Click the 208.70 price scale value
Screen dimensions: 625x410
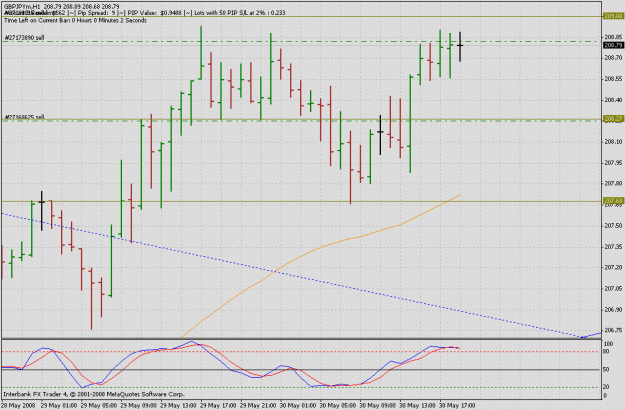click(x=613, y=58)
